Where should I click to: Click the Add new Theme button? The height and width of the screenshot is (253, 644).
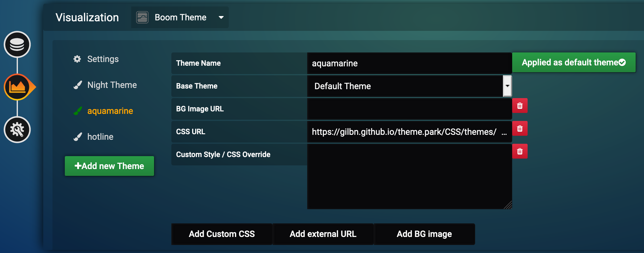tap(109, 166)
